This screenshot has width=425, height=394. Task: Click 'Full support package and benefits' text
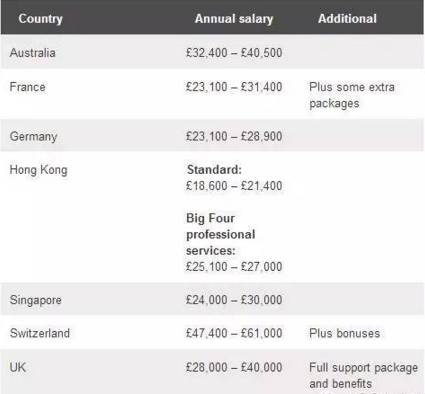[363, 375]
